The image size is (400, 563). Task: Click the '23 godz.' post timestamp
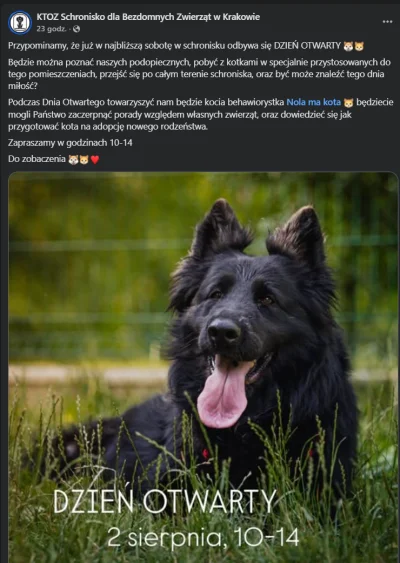click(51, 29)
